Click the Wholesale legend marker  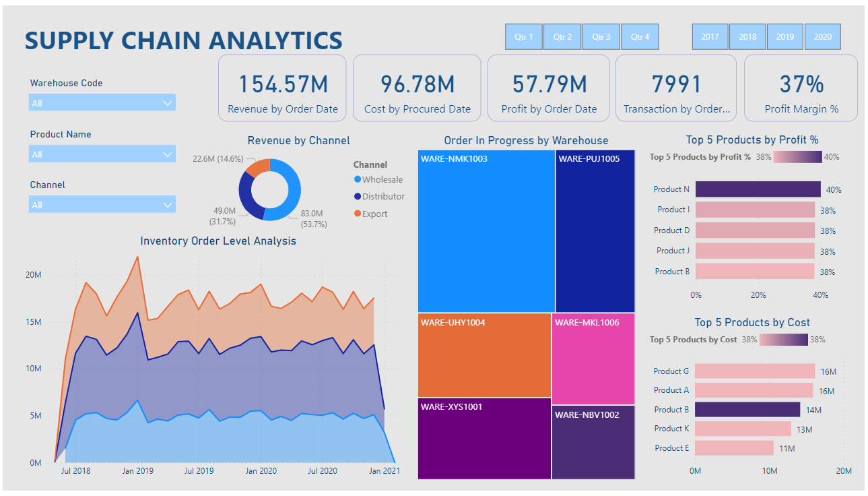click(358, 180)
